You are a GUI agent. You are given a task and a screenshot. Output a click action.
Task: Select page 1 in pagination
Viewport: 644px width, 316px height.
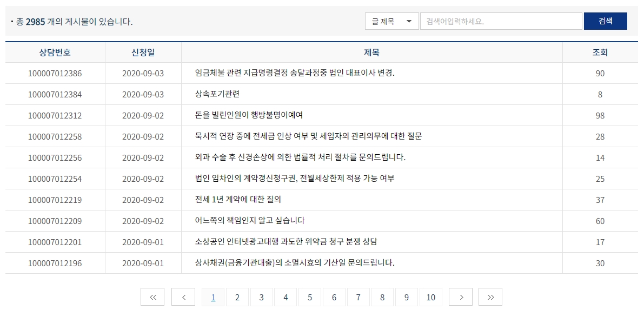pos(213,297)
